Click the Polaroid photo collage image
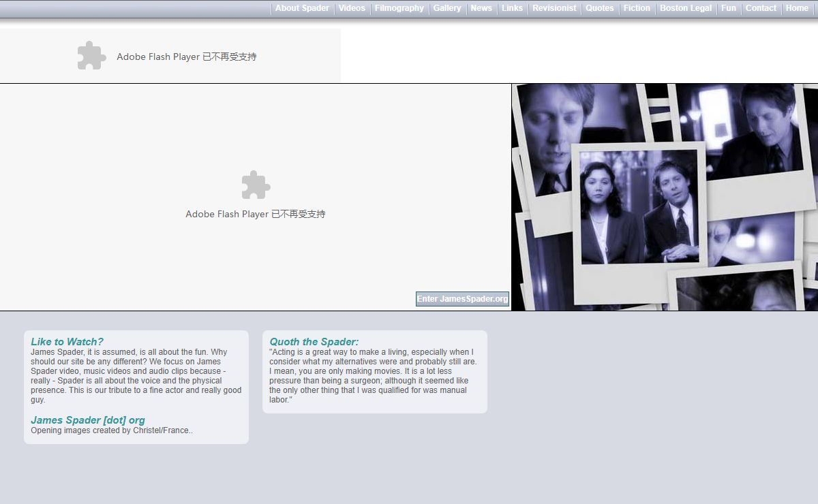Image resolution: width=818 pixels, height=504 pixels. [665, 197]
